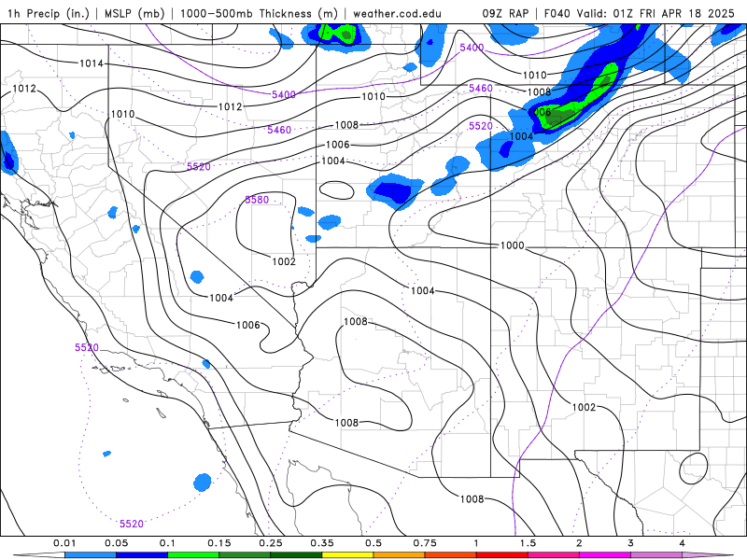Click the red-orange 0.75–1 legend swatch
The width and height of the screenshot is (747, 560).
click(451, 555)
